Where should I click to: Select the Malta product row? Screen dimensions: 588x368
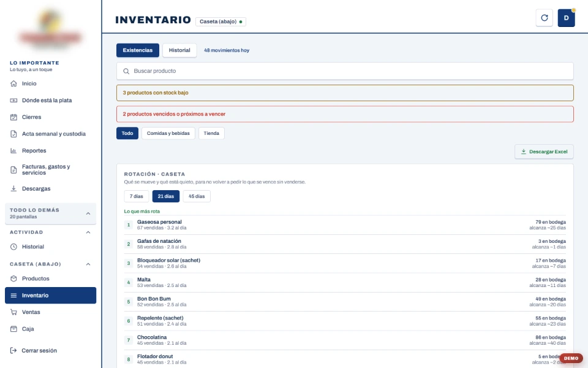pyautogui.click(x=345, y=282)
